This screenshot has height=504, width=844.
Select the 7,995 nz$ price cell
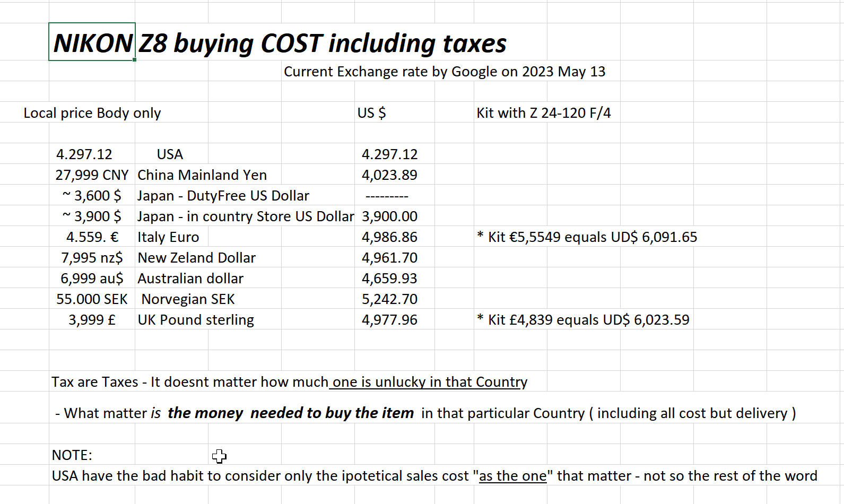pyautogui.click(x=92, y=258)
